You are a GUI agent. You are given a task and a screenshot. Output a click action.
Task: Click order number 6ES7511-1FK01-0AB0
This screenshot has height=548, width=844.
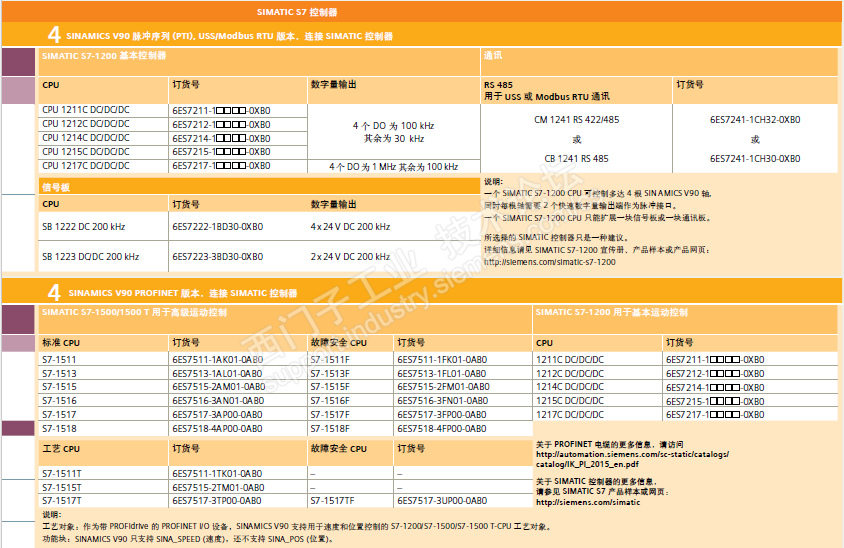442,360
